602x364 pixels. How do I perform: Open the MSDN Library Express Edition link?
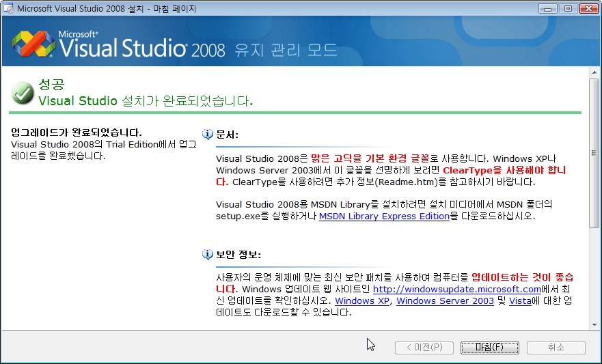click(x=384, y=216)
